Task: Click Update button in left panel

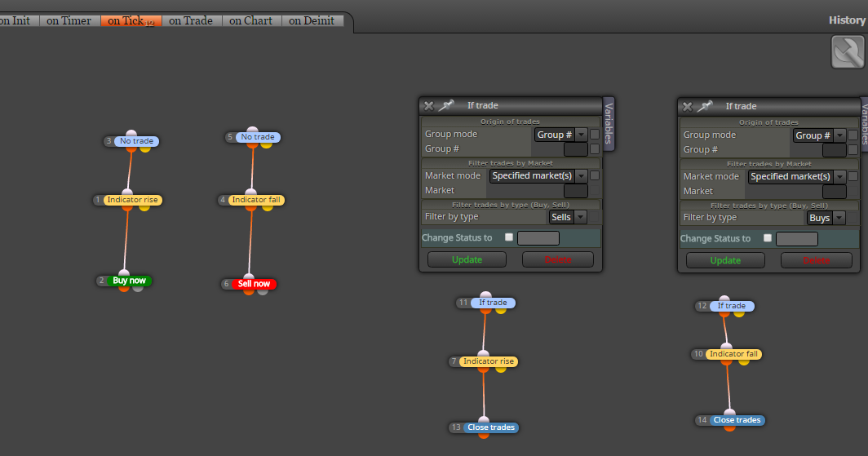Action: pyautogui.click(x=467, y=259)
